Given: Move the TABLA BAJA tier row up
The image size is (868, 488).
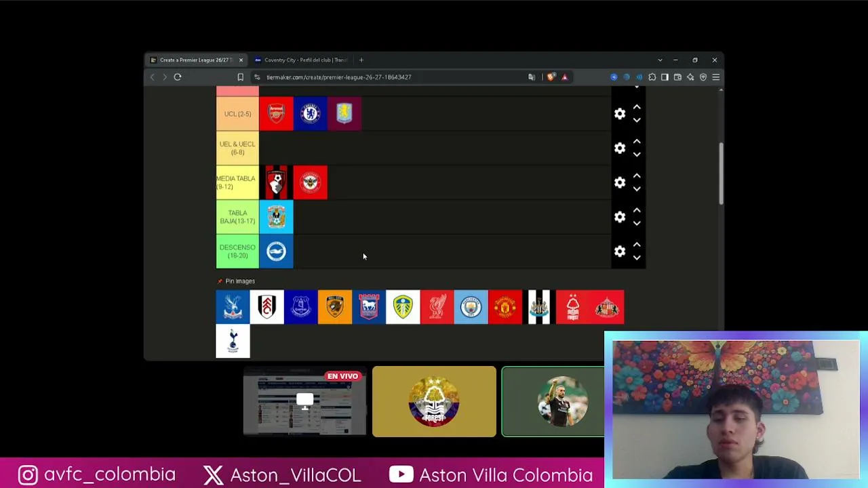Looking at the screenshot, I should pos(637,210).
